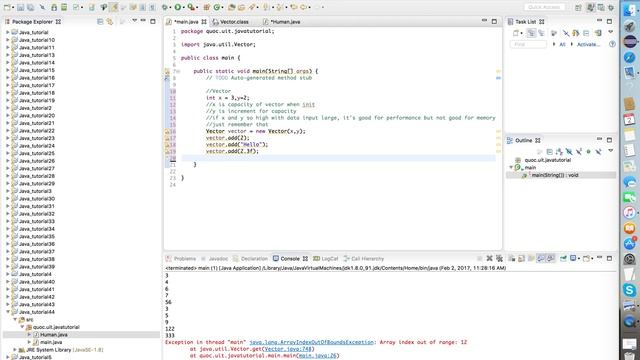Click the Pin Console icon
This screenshot has height=360, width=640.
coord(563,258)
